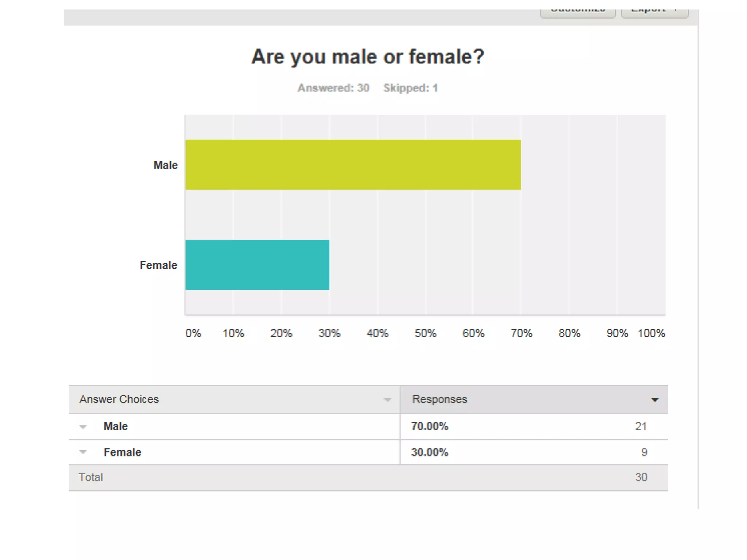Expand the Male row arrow

point(83,427)
